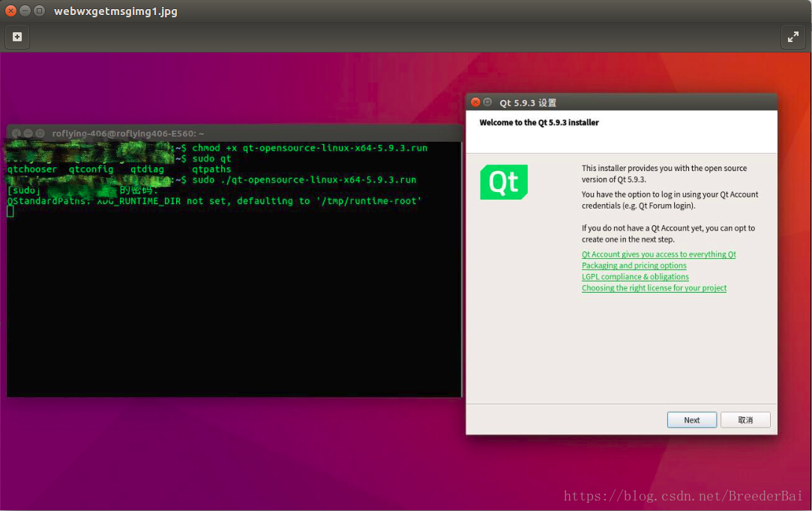This screenshot has width=812, height=511.
Task: Click 'qtdiag' in the terminal output
Action: click(147, 170)
